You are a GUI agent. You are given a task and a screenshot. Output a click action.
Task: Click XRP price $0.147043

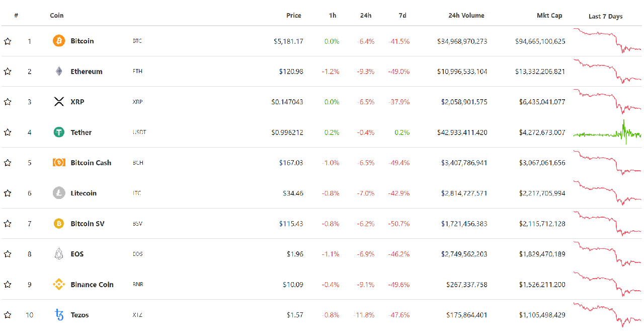287,102
